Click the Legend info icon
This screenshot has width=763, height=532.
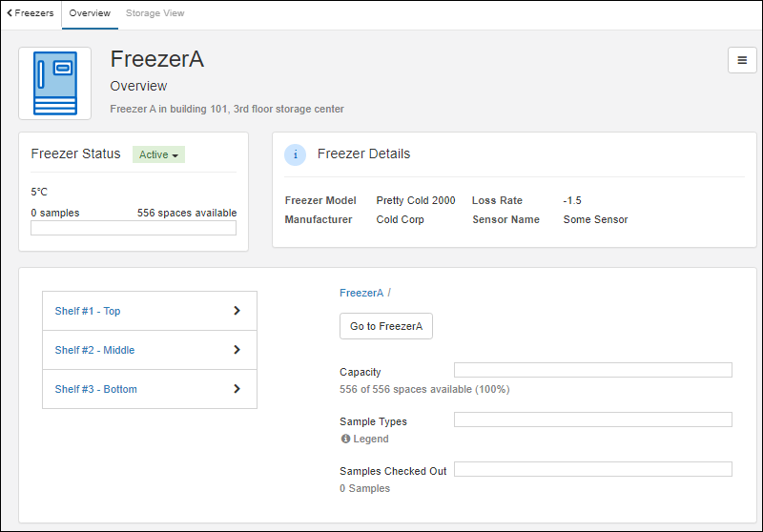pos(345,440)
